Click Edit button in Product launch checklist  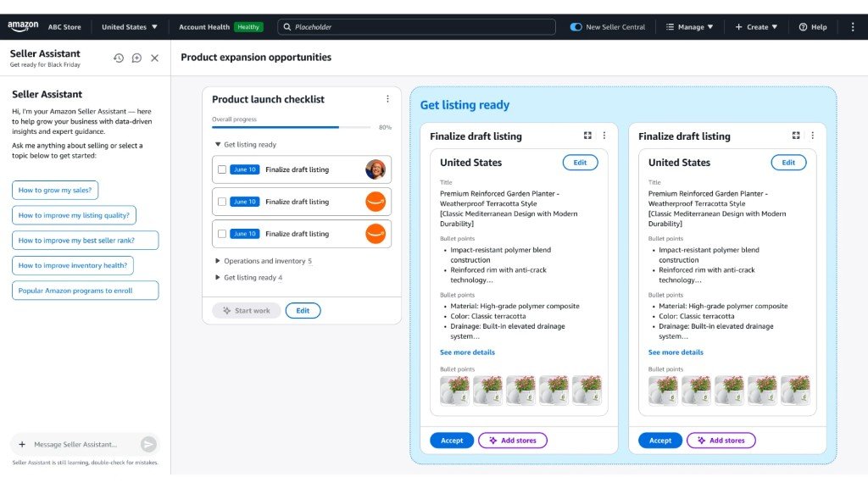[x=303, y=310]
